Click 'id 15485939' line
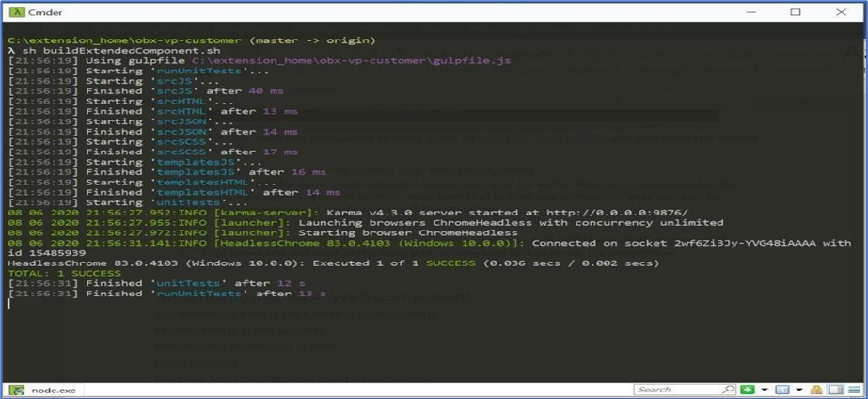This screenshot has width=868, height=399. point(46,253)
